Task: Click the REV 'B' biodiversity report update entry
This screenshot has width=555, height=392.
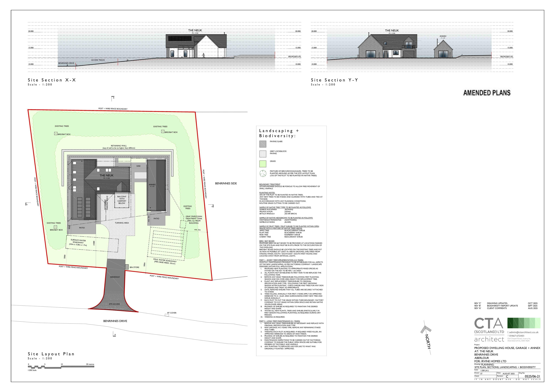Action: point(506,306)
